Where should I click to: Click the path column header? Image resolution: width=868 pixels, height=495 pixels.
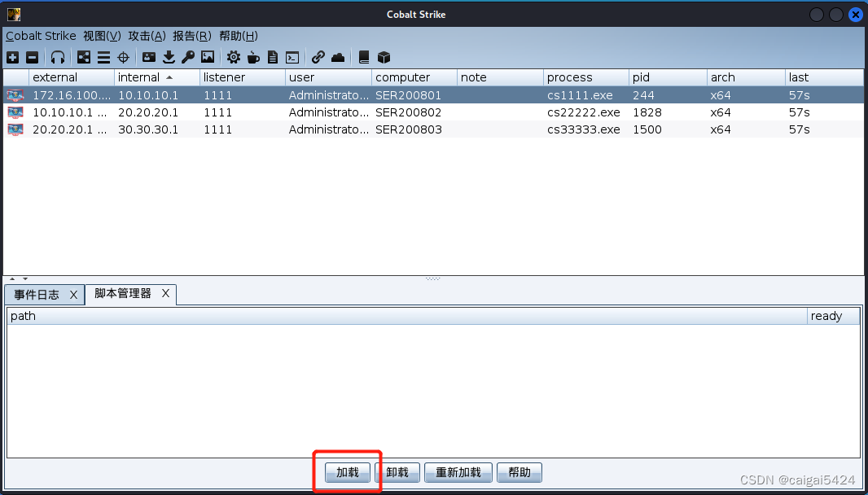407,316
